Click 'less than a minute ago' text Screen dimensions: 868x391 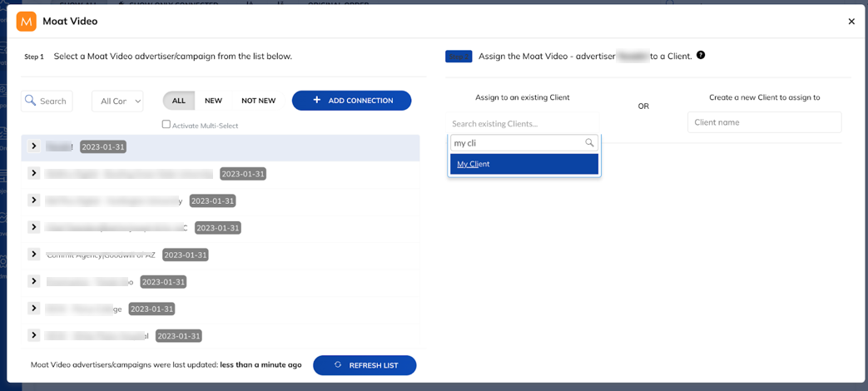(x=260, y=365)
